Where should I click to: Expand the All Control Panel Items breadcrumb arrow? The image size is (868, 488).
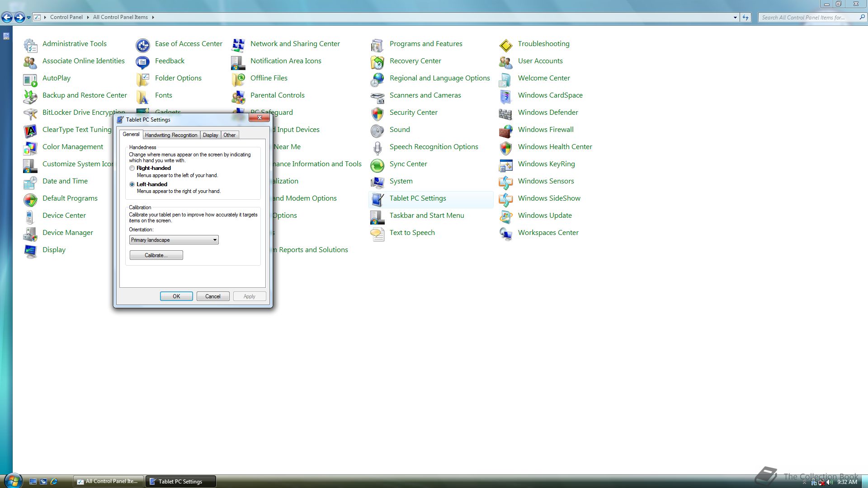153,17
